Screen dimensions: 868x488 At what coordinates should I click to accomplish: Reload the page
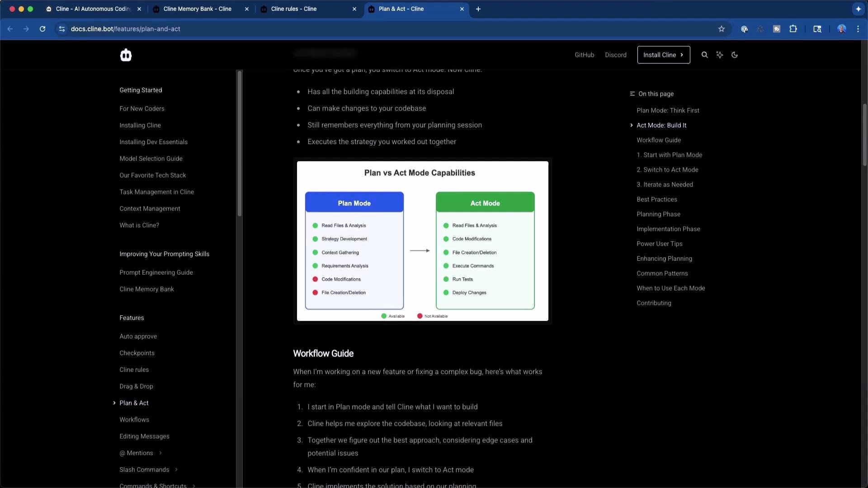click(x=42, y=29)
